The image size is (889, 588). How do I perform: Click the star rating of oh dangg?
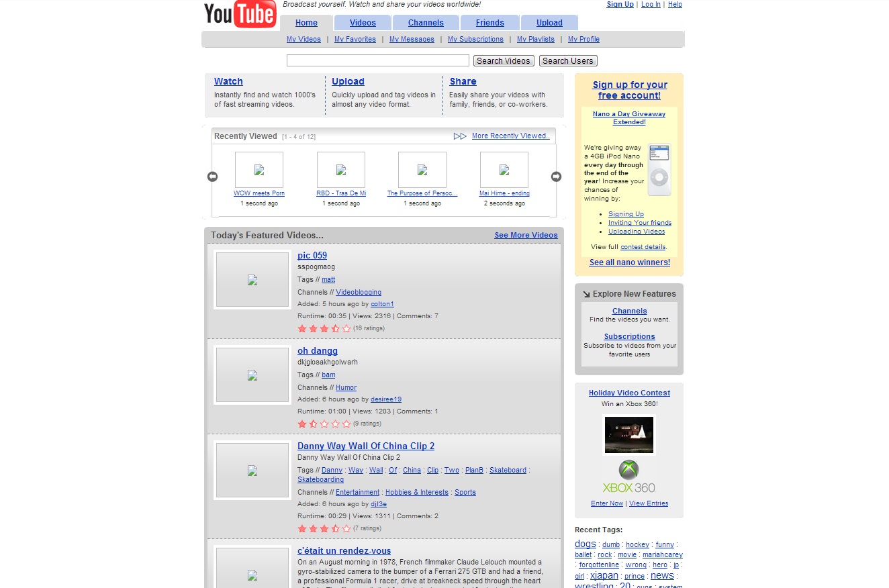(324, 424)
